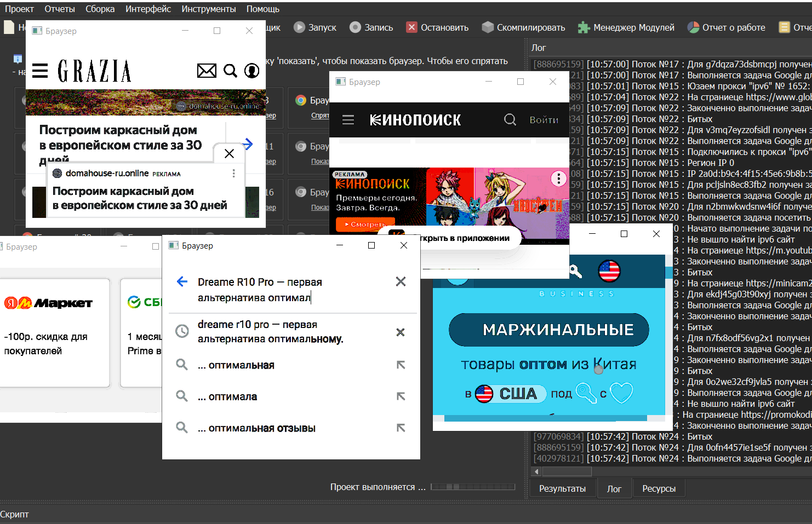Viewport: 812px width, 524px height.
Task: Switch to the Результаты tab
Action: pyautogui.click(x=562, y=488)
